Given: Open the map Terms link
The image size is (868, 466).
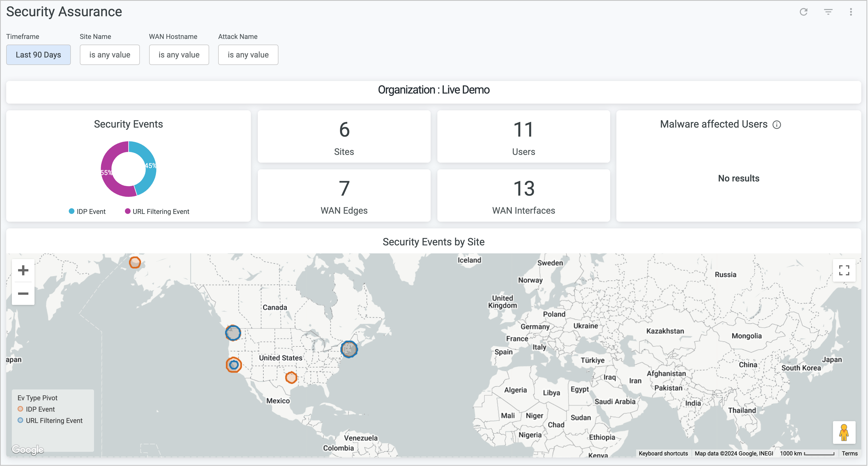Looking at the screenshot, I should [849, 454].
